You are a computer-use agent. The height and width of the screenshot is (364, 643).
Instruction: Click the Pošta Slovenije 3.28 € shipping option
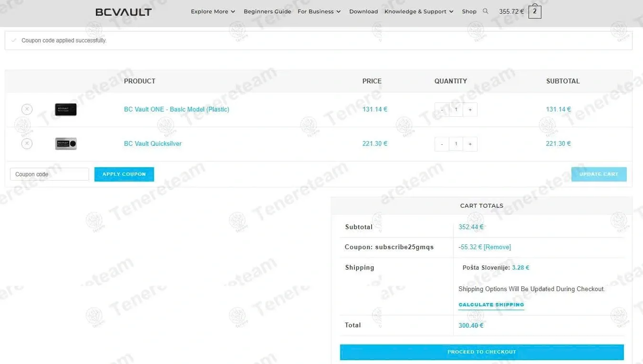pos(496,268)
